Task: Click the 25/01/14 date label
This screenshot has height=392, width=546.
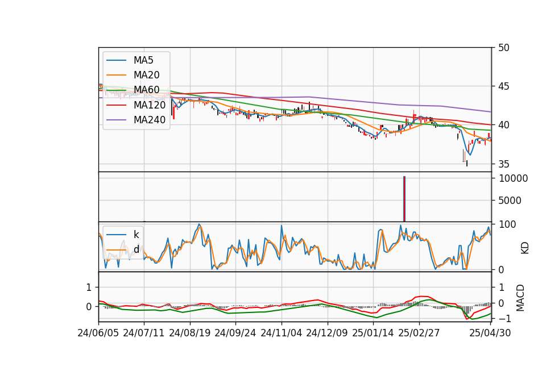Action: pos(373,333)
